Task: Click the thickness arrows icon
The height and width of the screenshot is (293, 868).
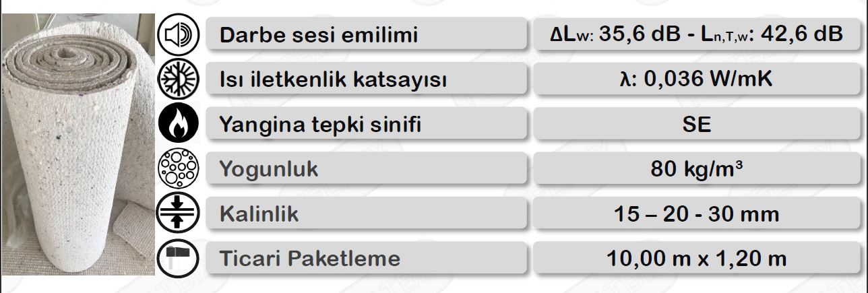Action: 179,213
